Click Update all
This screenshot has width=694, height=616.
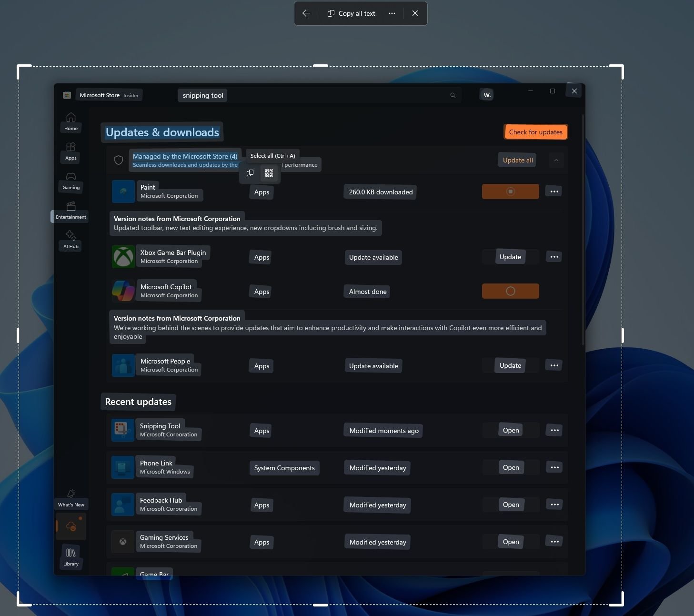(517, 160)
